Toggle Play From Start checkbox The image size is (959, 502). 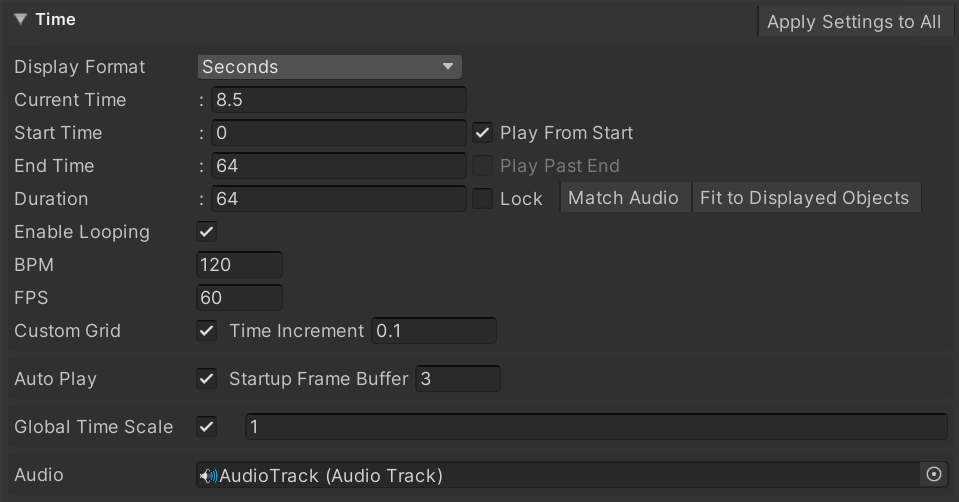point(483,133)
